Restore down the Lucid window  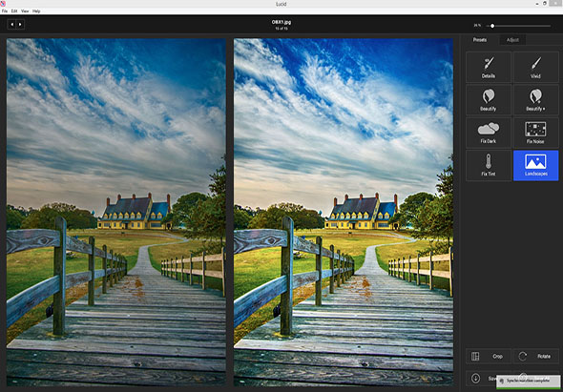click(544, 3)
